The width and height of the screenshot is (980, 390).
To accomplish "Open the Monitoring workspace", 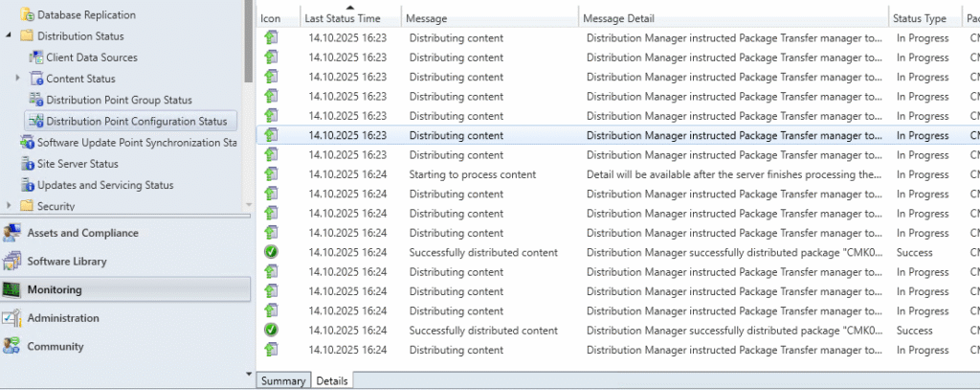I will click(54, 289).
